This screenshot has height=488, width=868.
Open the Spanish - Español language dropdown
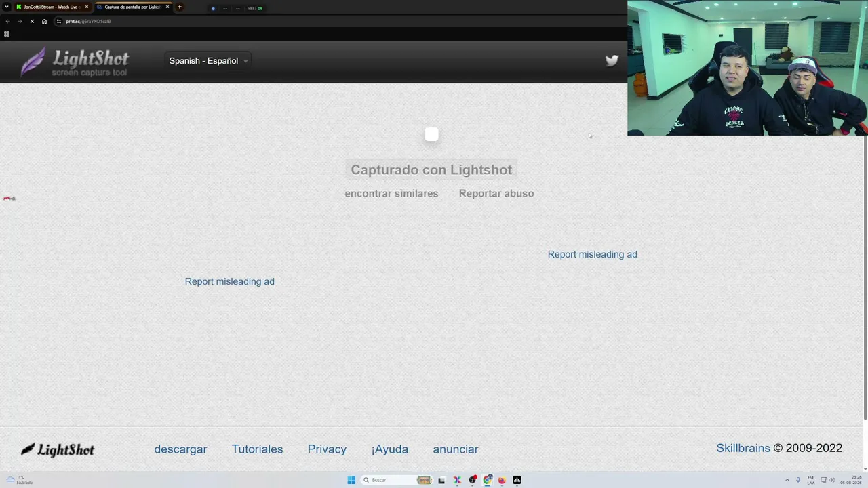[209, 61]
